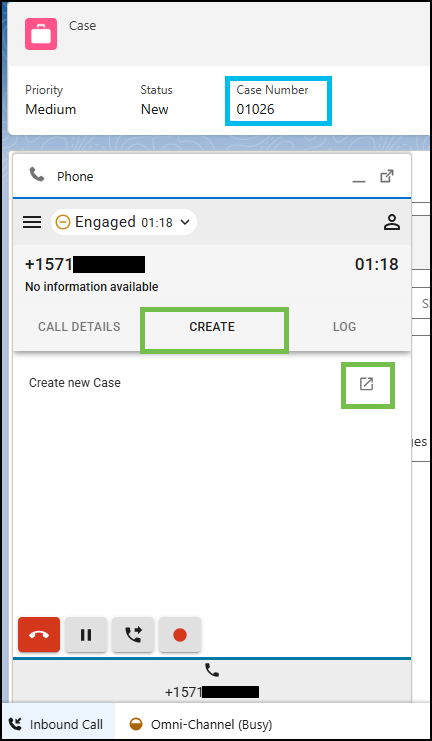432x741 pixels.
Task: Open Omni-Channel (Busy) utility item
Action: [200, 724]
